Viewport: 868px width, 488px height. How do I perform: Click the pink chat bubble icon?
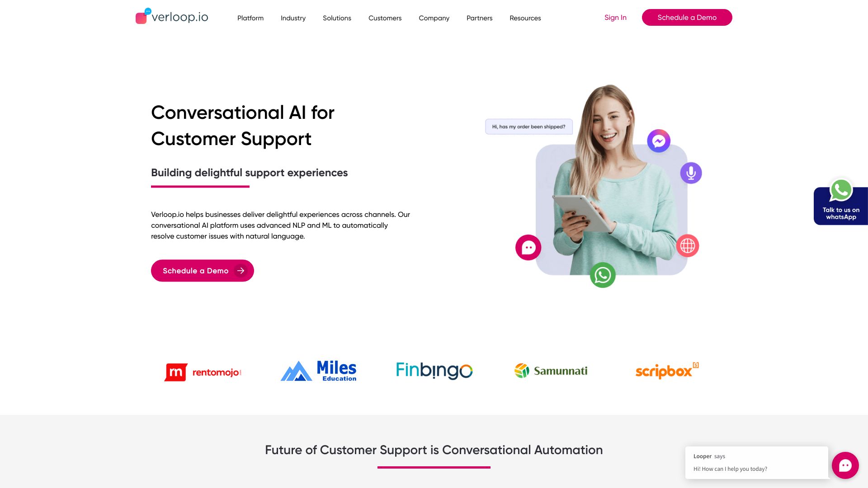tap(845, 465)
